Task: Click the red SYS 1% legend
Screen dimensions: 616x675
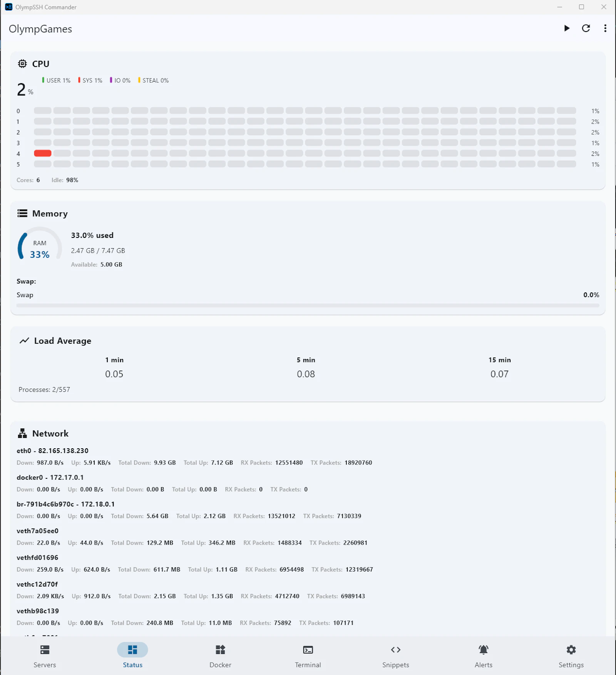Action: coord(90,80)
